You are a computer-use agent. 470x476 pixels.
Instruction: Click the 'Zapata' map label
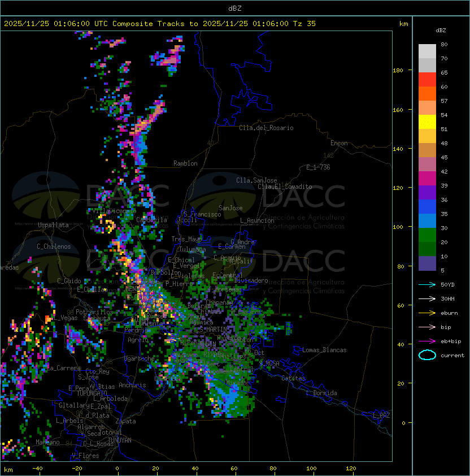point(125,421)
